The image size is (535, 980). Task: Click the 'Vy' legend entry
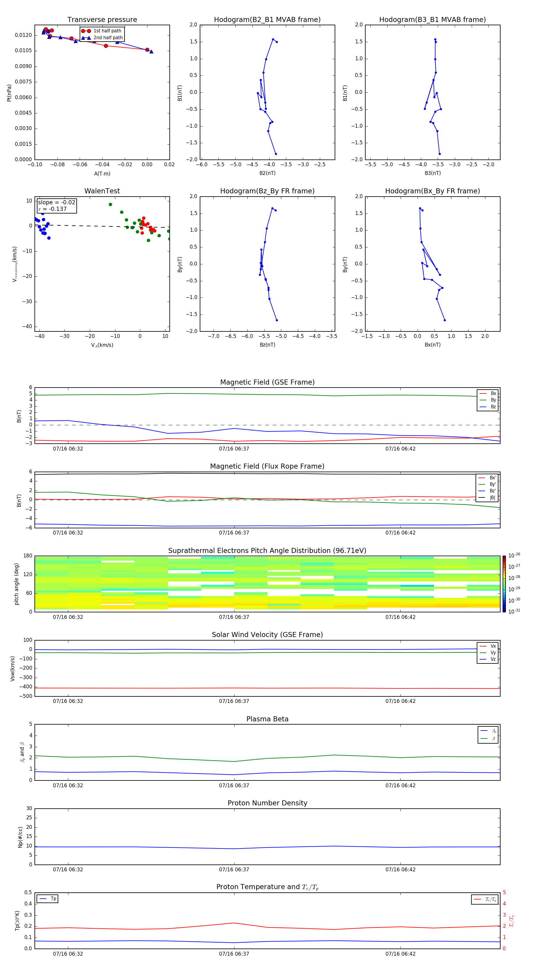[x=488, y=652]
